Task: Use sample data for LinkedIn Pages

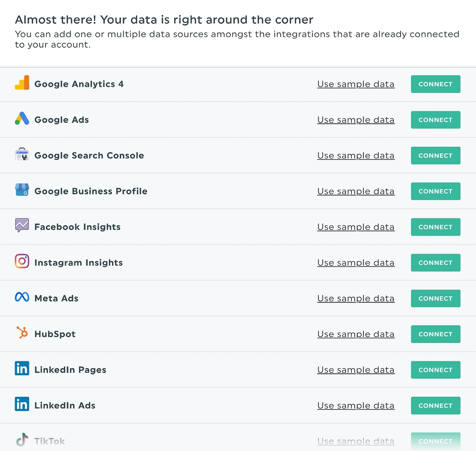Action: coord(355,370)
